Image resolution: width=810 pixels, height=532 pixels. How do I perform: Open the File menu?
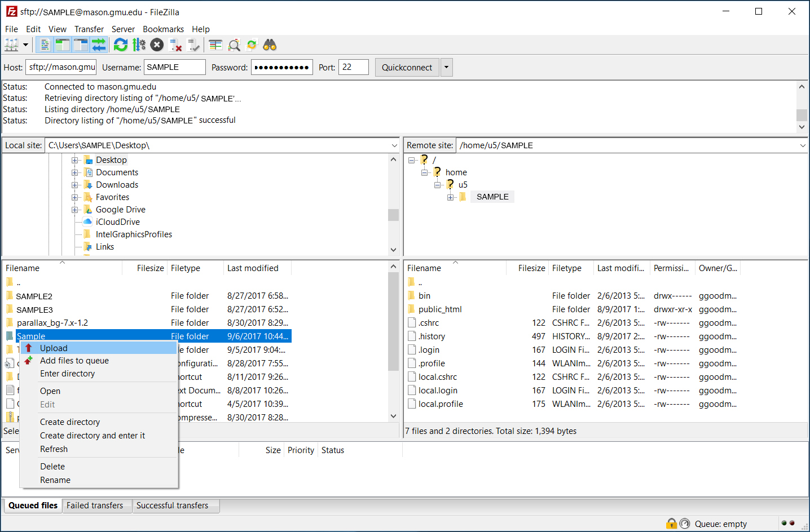tap(11, 29)
